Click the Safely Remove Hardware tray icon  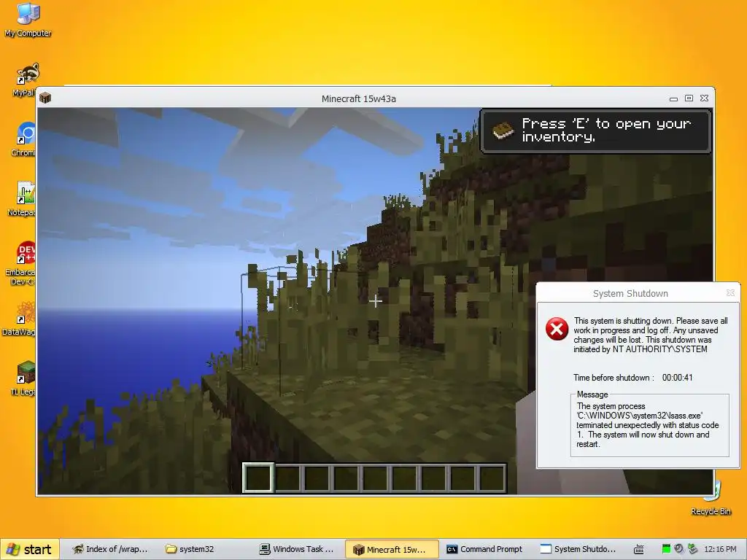click(693, 549)
